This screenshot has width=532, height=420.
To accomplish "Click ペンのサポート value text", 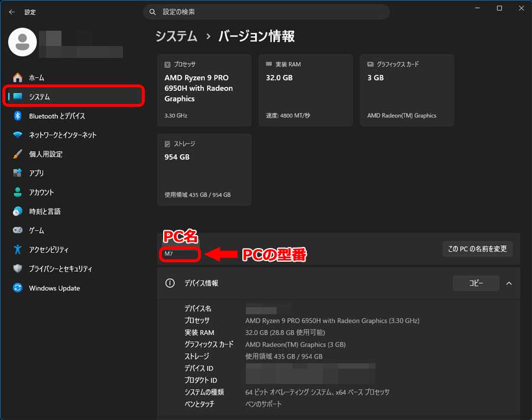I will (x=263, y=404).
